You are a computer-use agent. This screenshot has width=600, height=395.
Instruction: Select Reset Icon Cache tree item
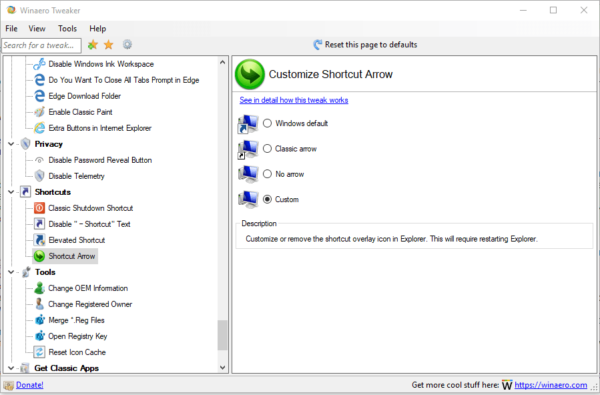coord(77,352)
